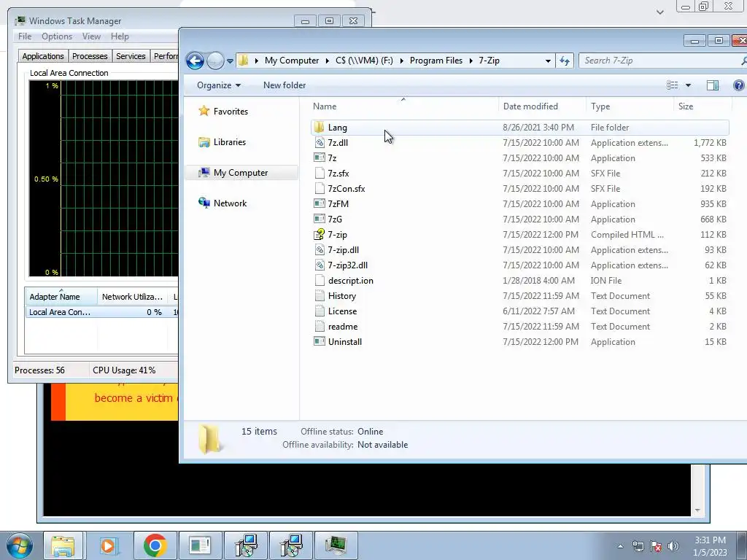The height and width of the screenshot is (560, 747).
Task: Select the 7zCon.sfx file icon
Action: point(320,188)
